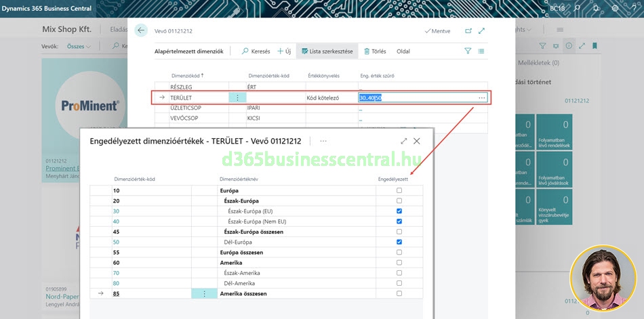Bookmark the Vevők page
Image resolution: width=644 pixels, height=319 pixels.
595,46
